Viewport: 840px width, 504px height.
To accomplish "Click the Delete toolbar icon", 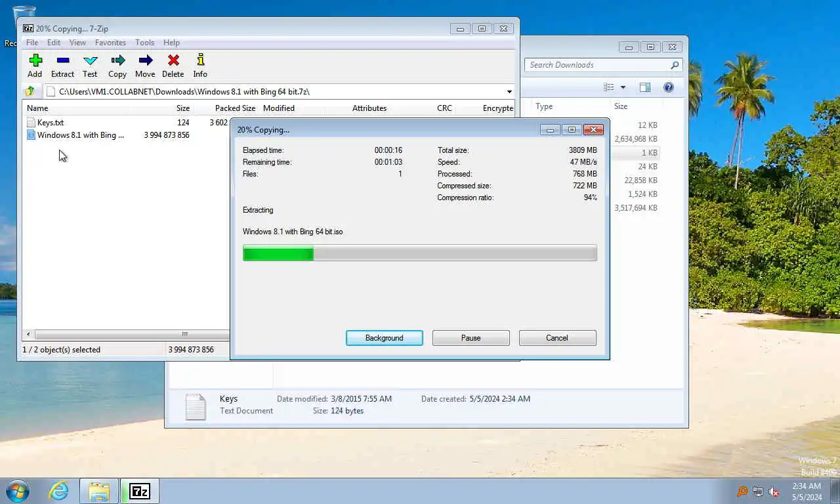I will [173, 66].
